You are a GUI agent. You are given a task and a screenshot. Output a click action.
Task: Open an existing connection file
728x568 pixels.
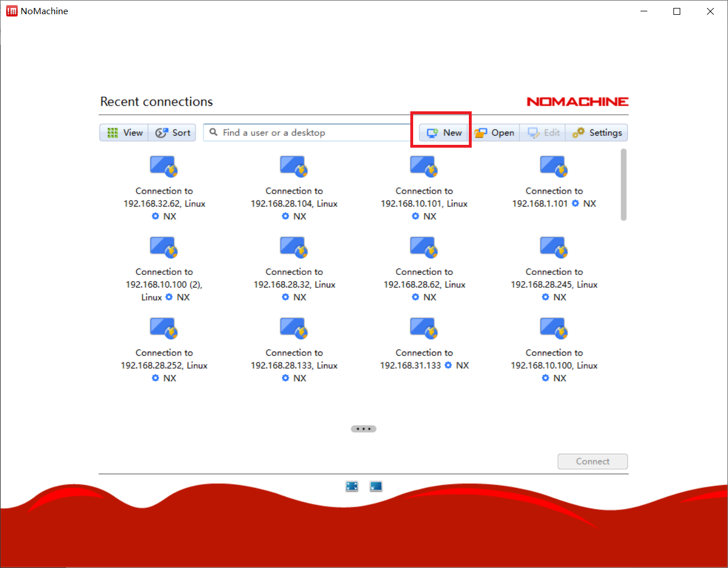point(494,133)
